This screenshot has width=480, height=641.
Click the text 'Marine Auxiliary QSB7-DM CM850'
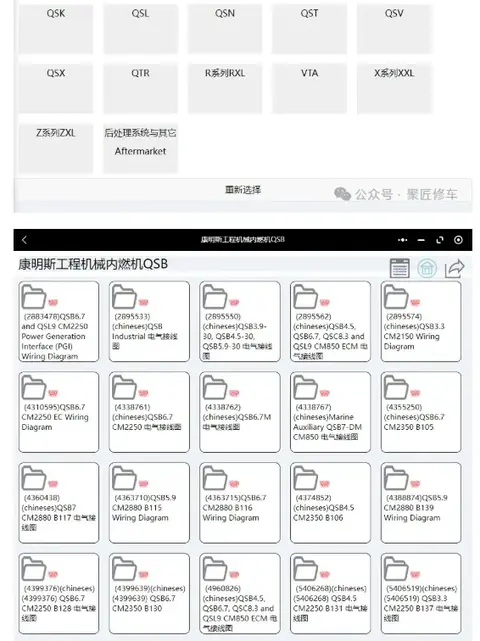(x=326, y=427)
